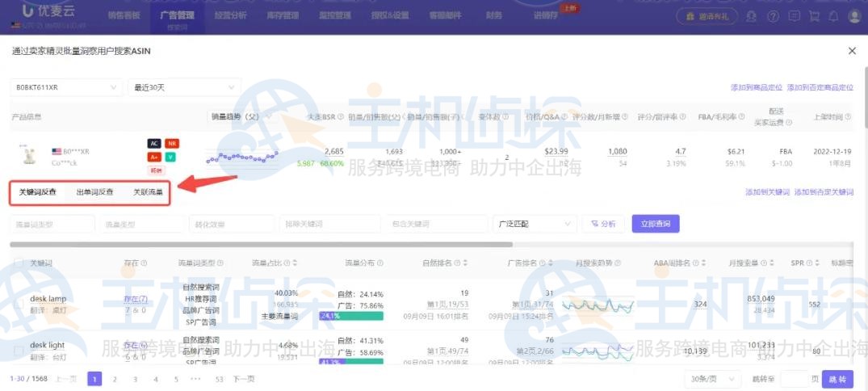Click the NR badge on the product
Viewport: 868px width, 391px height.
pos(172,144)
